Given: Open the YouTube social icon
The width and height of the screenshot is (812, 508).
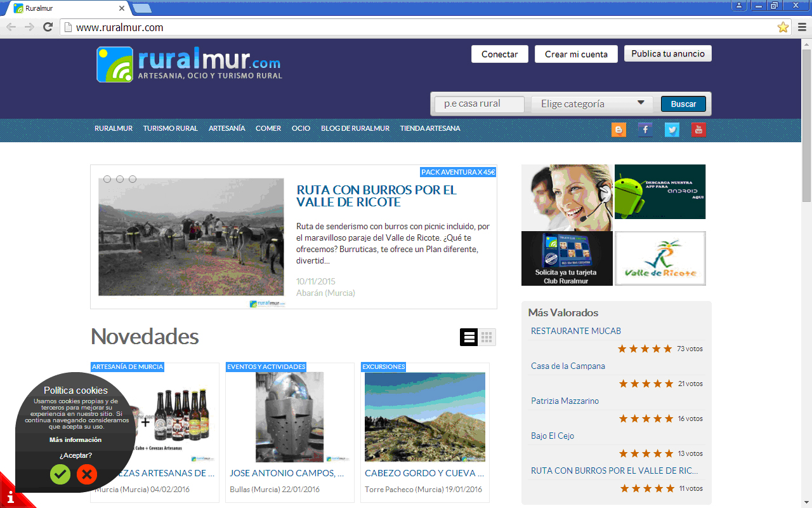Looking at the screenshot, I should click(x=698, y=130).
